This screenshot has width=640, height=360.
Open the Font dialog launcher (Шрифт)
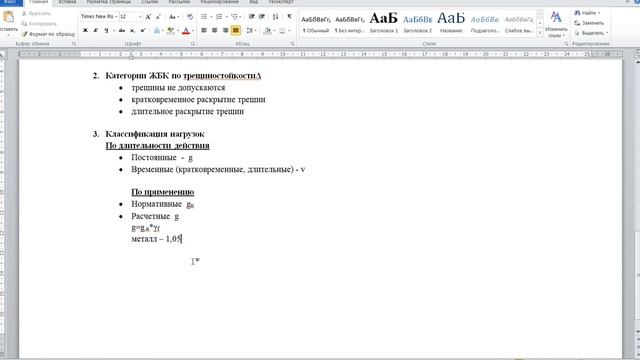pyautogui.click(x=193, y=44)
